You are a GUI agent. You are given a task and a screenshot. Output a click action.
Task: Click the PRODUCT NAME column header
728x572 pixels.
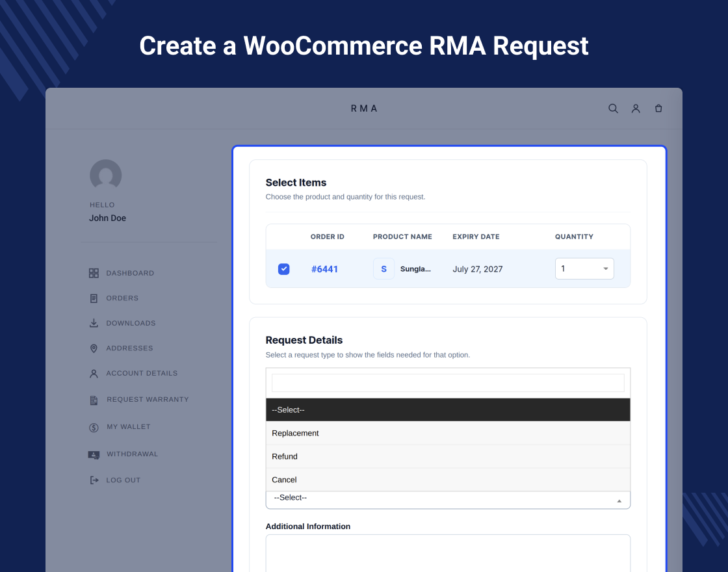pos(402,237)
